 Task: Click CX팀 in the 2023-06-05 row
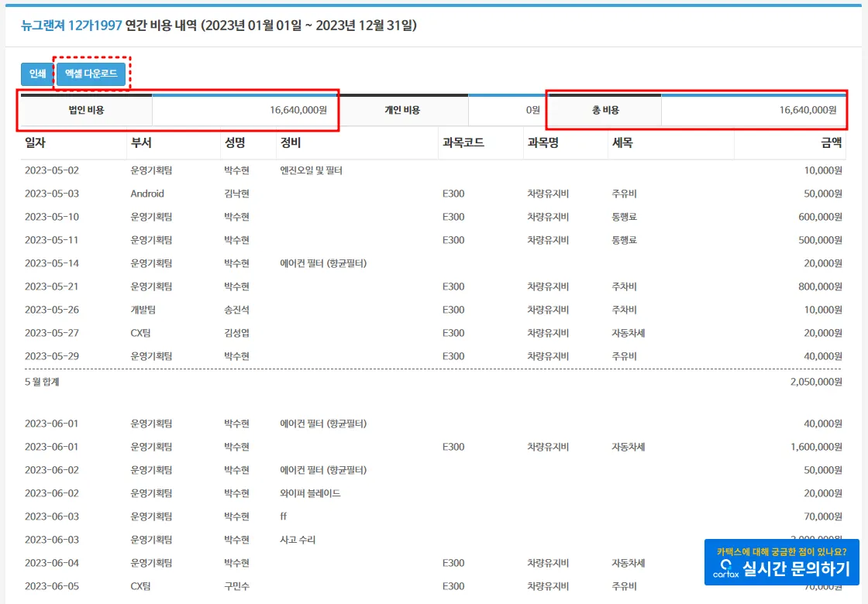click(140, 586)
